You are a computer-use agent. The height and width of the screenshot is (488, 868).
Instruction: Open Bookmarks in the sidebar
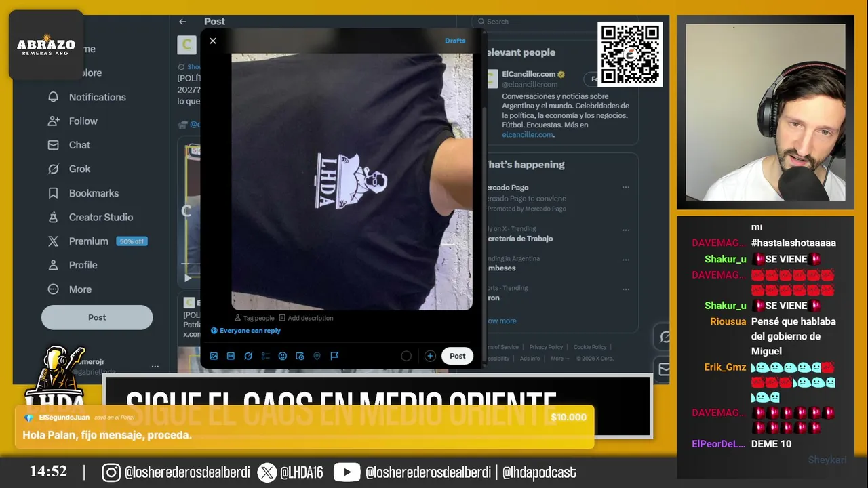tap(83, 193)
